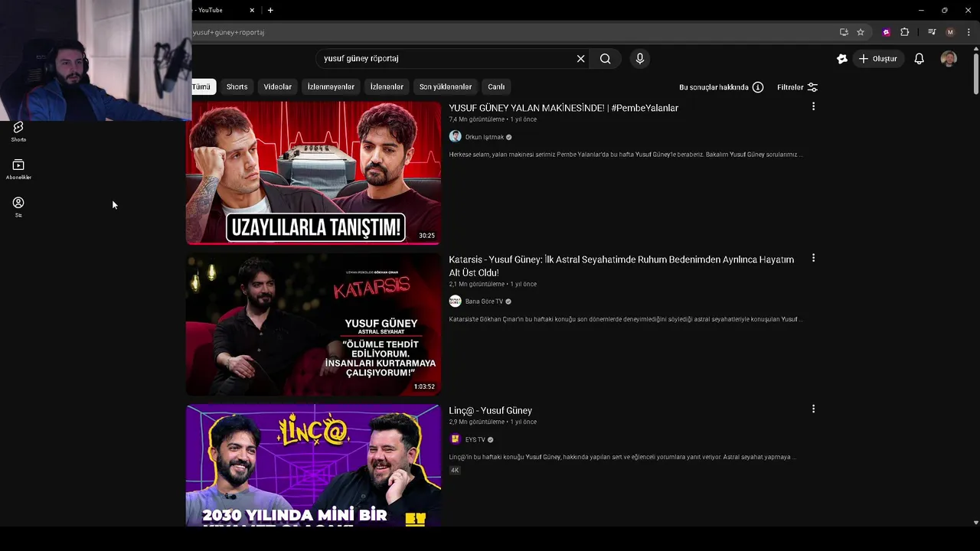
Task: Select the Tümü filter chip
Action: pos(202,86)
